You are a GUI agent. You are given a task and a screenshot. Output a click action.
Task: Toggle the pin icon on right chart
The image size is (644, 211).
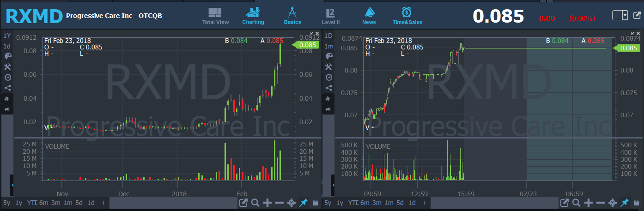click(x=625, y=203)
